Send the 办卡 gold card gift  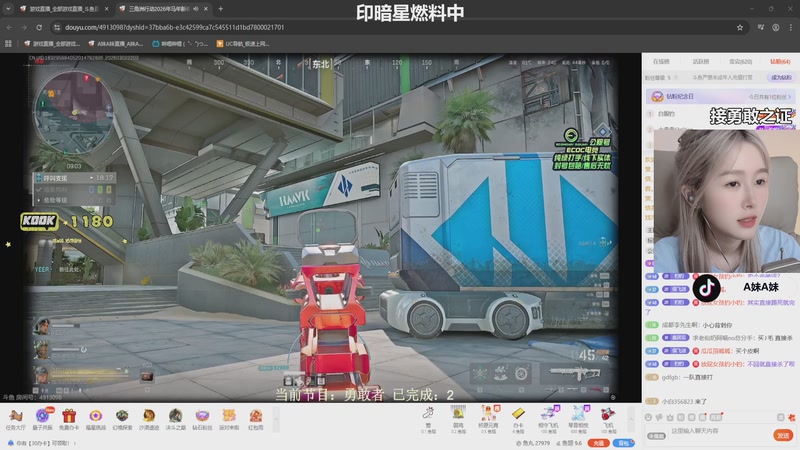point(518,419)
